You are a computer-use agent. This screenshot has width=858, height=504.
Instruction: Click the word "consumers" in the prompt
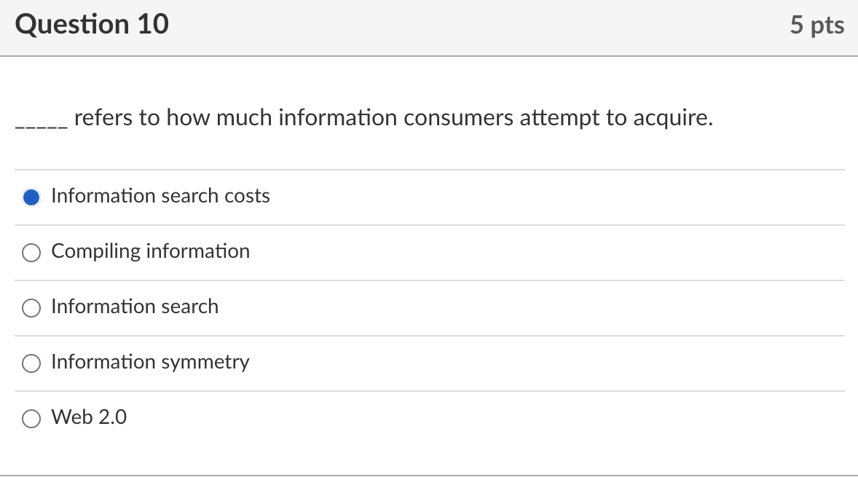point(458,118)
